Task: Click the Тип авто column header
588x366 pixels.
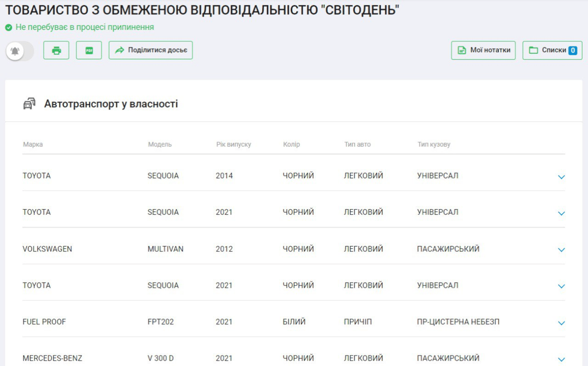Action: click(358, 144)
